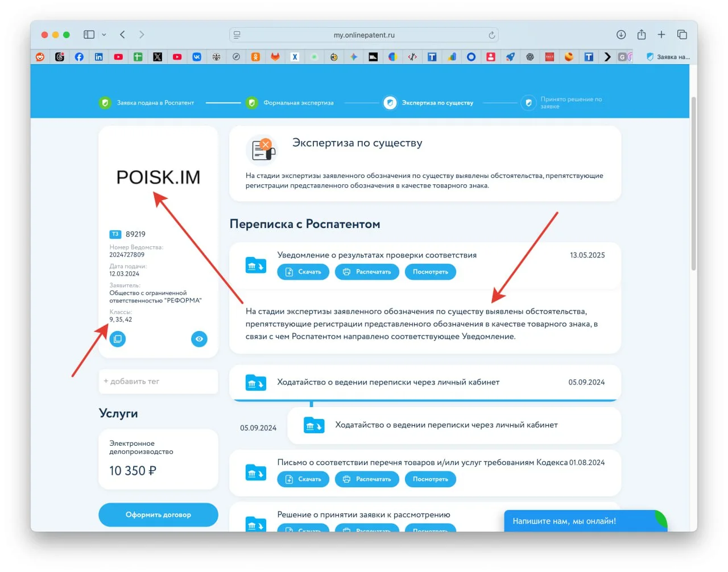
Task: Click the Оформить договор button
Action: point(158,515)
